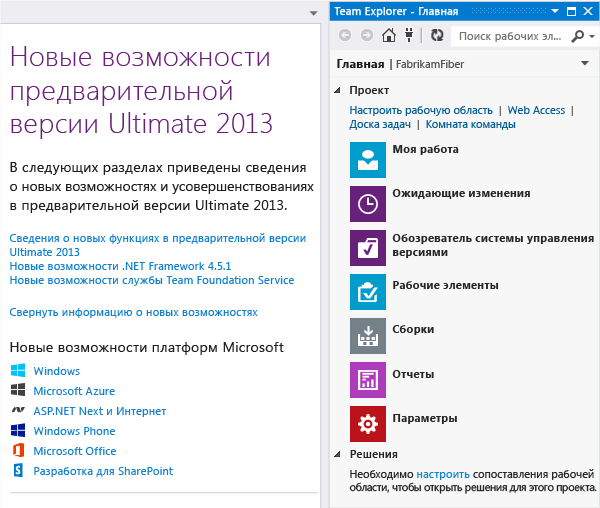
Task: Open Сведения о новых функциях link
Action: pos(158,245)
